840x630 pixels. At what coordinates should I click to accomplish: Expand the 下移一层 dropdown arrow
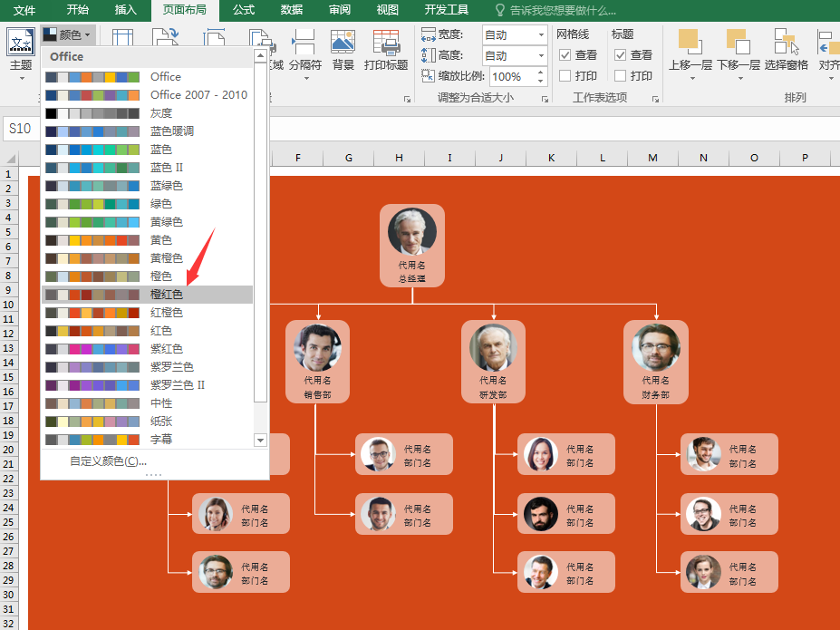pyautogui.click(x=740, y=78)
